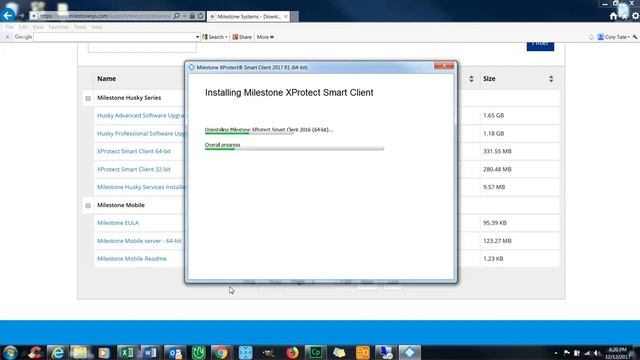Open the browser Home icon
The image size is (640, 360).
tap(613, 16)
